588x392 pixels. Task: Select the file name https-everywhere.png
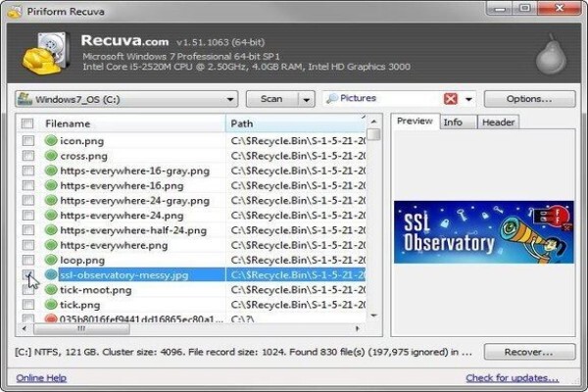coord(114,245)
